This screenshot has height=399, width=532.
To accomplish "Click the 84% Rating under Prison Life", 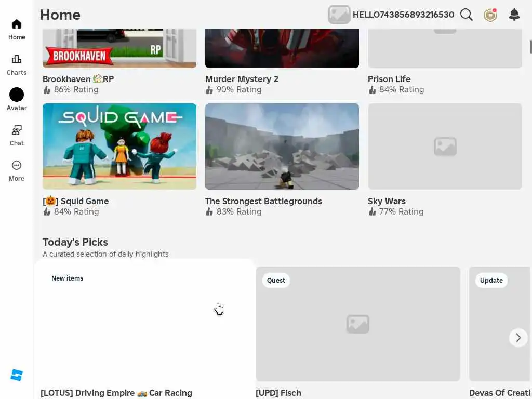I will point(396,89).
